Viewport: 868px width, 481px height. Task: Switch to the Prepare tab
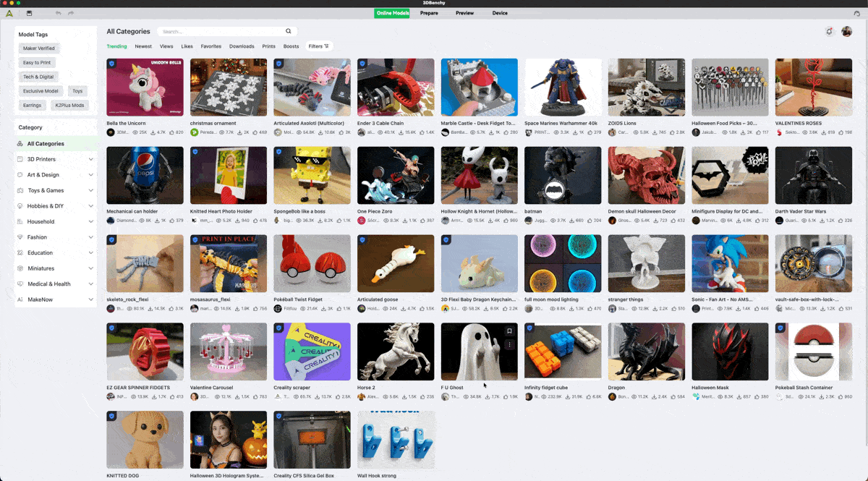pyautogui.click(x=429, y=13)
